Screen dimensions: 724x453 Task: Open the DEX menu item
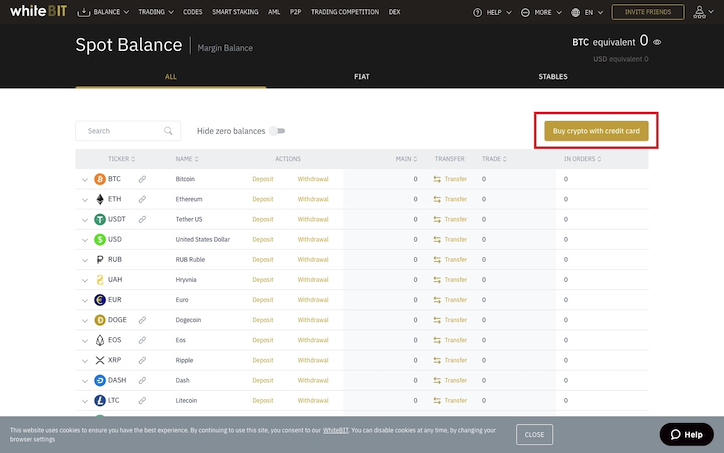pyautogui.click(x=394, y=12)
